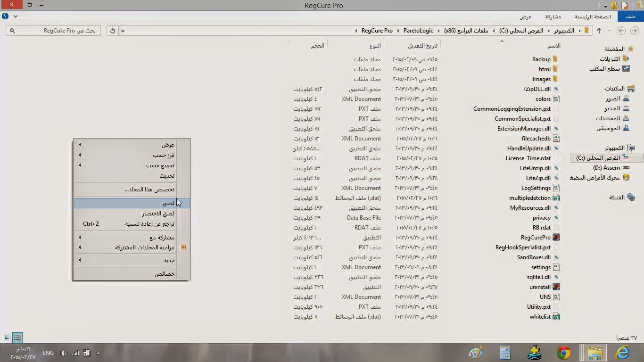Select the uninstall application icon
644x362 pixels.
tap(556, 287)
